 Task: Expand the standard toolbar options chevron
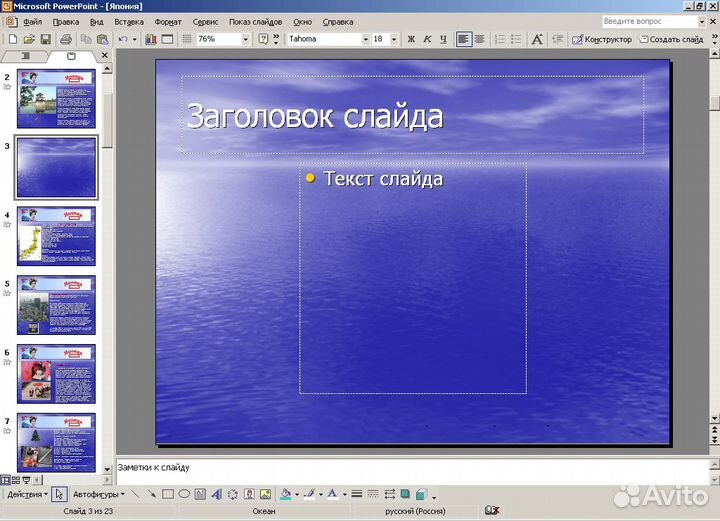coord(276,39)
